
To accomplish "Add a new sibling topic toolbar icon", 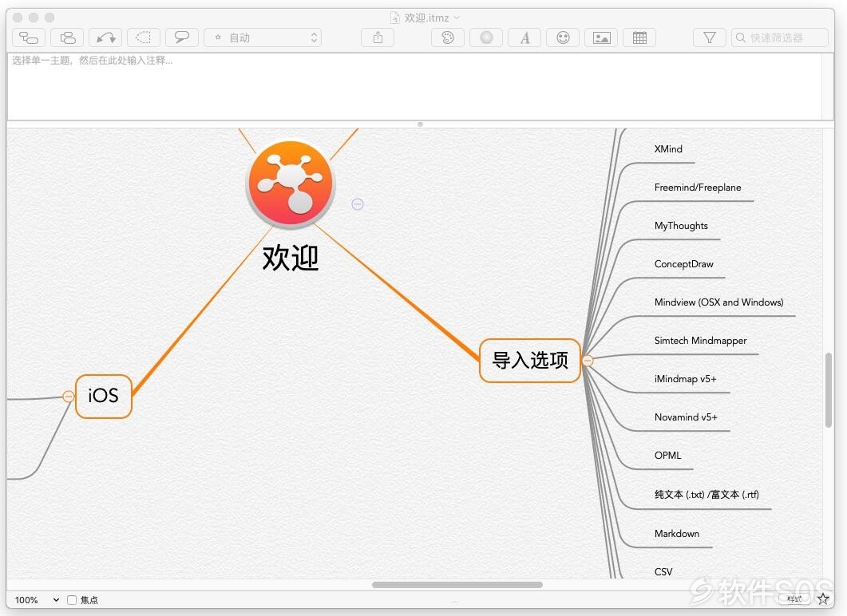I will pyautogui.click(x=67, y=38).
